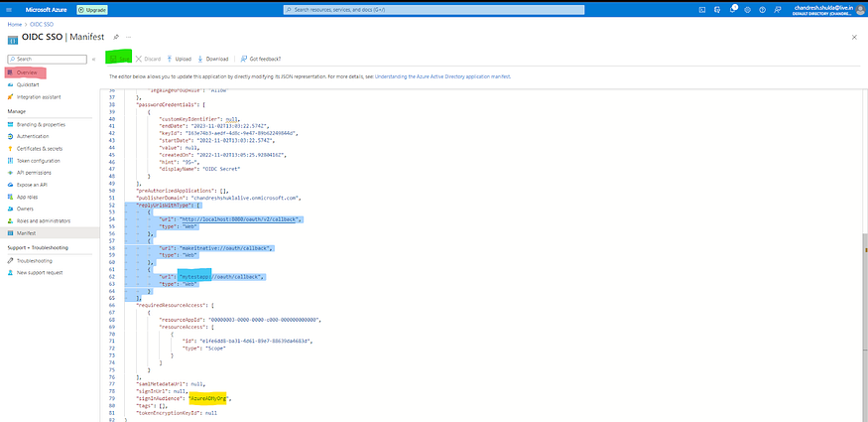Click the localhost:8080 callback url link

[240, 219]
